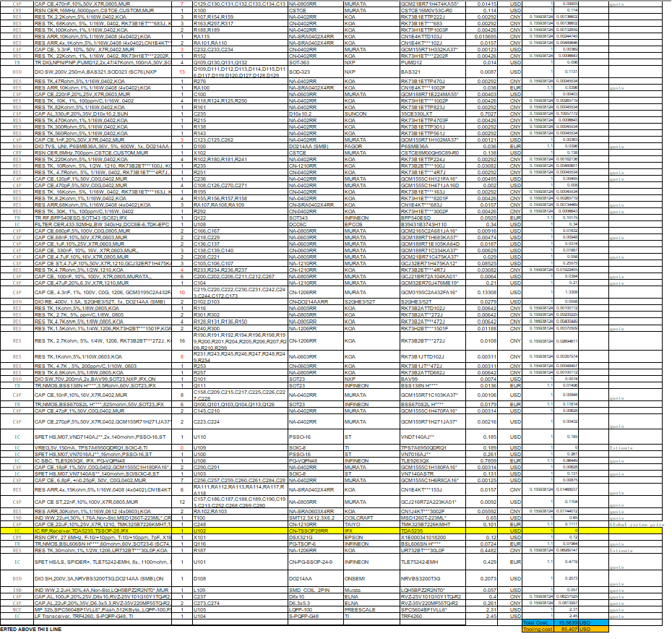Click the 'DSX321G' package cell

pos(316,537)
